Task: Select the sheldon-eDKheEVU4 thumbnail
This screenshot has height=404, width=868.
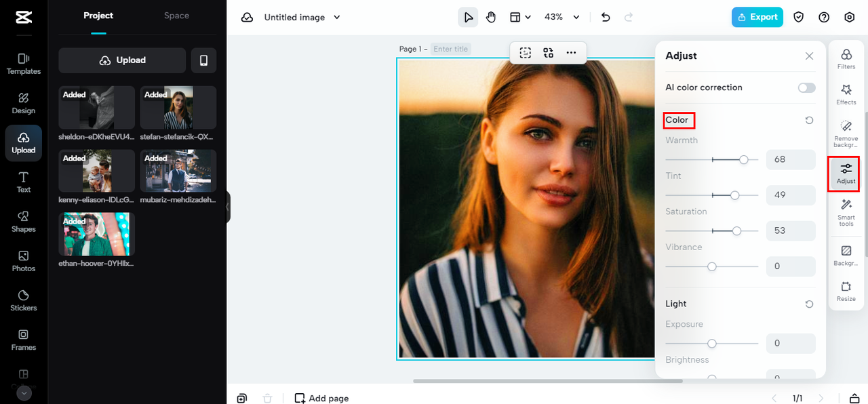Action: click(97, 107)
